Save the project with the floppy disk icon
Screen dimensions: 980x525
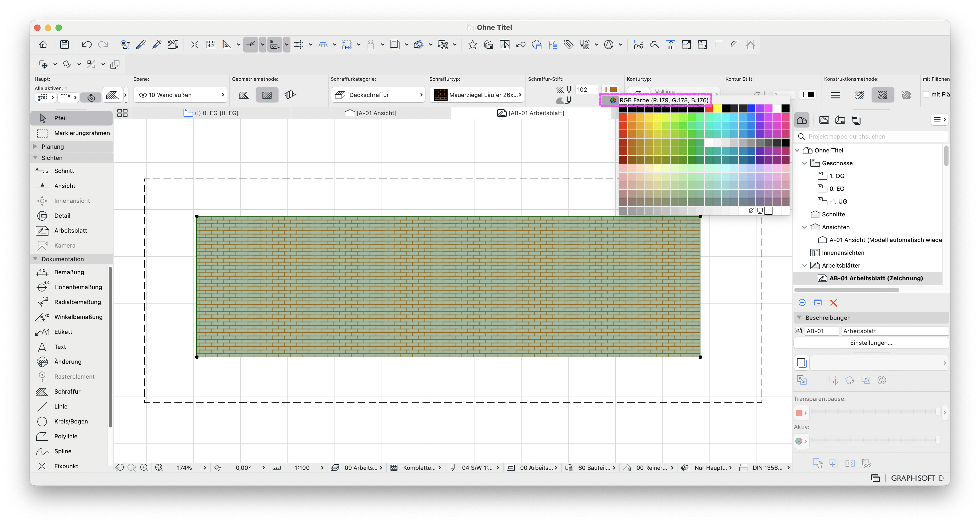coord(65,45)
